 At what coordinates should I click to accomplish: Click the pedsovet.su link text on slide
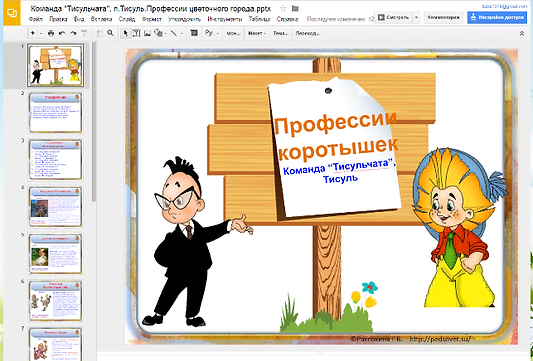click(x=440, y=339)
